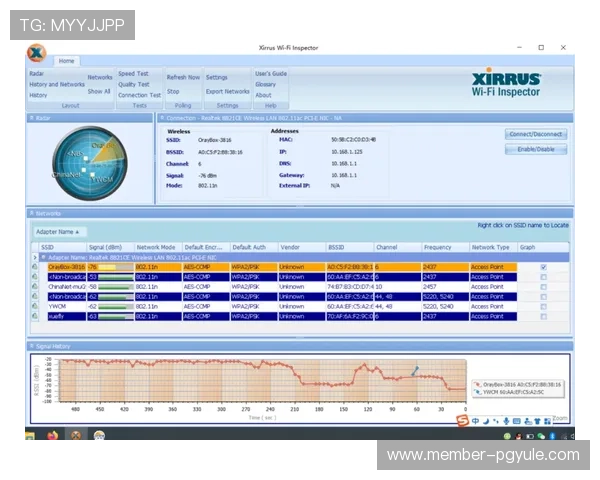Click the network icon beside xuefly row
This screenshot has height=480, width=600.
[35, 317]
